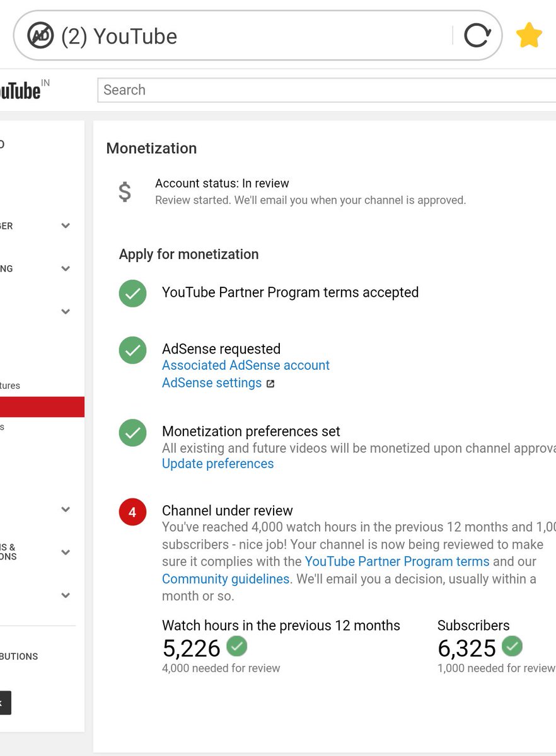
Task: Select the red highlighted sidebar item
Action: point(42,407)
